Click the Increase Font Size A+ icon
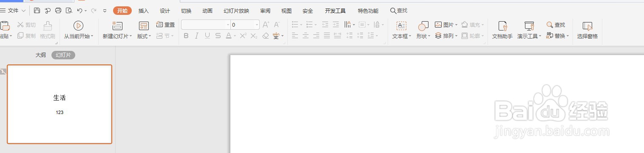This screenshot has width=644, height=153. click(x=266, y=25)
